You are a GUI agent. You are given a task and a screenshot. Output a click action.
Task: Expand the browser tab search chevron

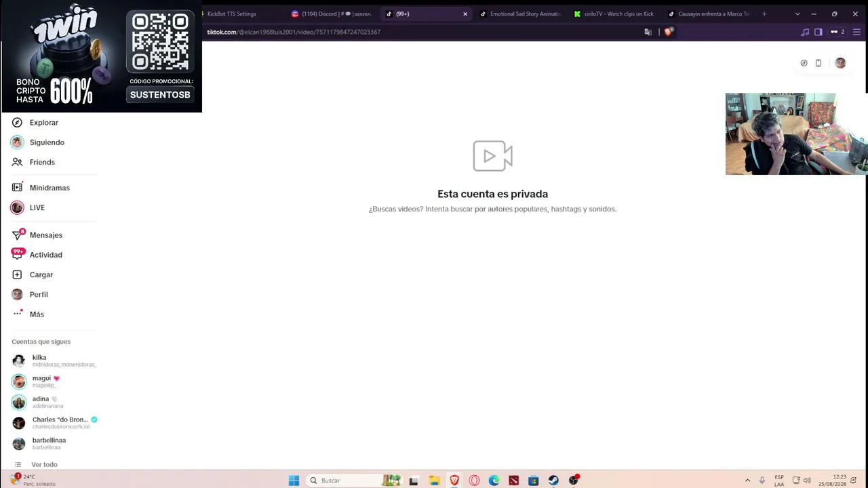pos(797,14)
